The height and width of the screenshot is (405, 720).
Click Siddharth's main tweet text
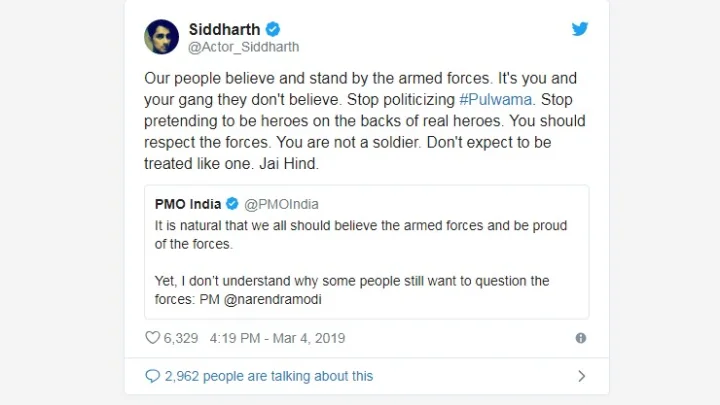pyautogui.click(x=364, y=121)
